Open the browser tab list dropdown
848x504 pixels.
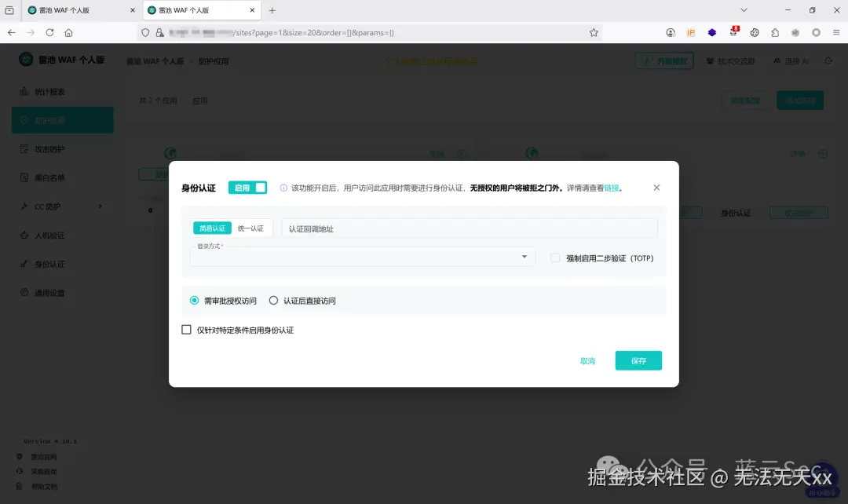(x=744, y=10)
